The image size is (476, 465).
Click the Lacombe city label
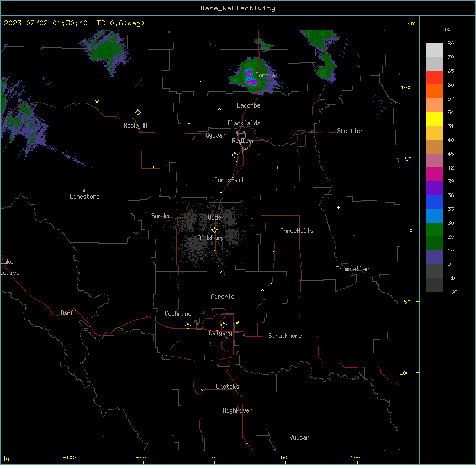click(248, 105)
